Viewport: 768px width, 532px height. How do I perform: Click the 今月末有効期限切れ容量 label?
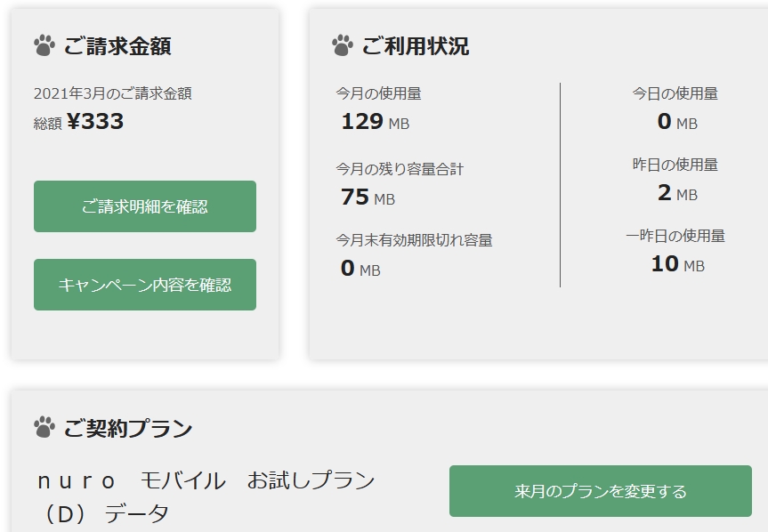[x=414, y=239]
